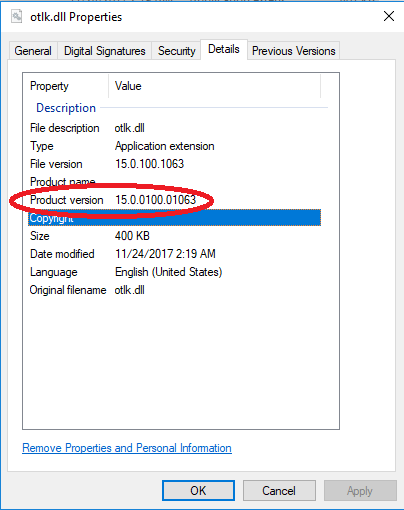Close the otlk.dll Properties dialog

388,16
